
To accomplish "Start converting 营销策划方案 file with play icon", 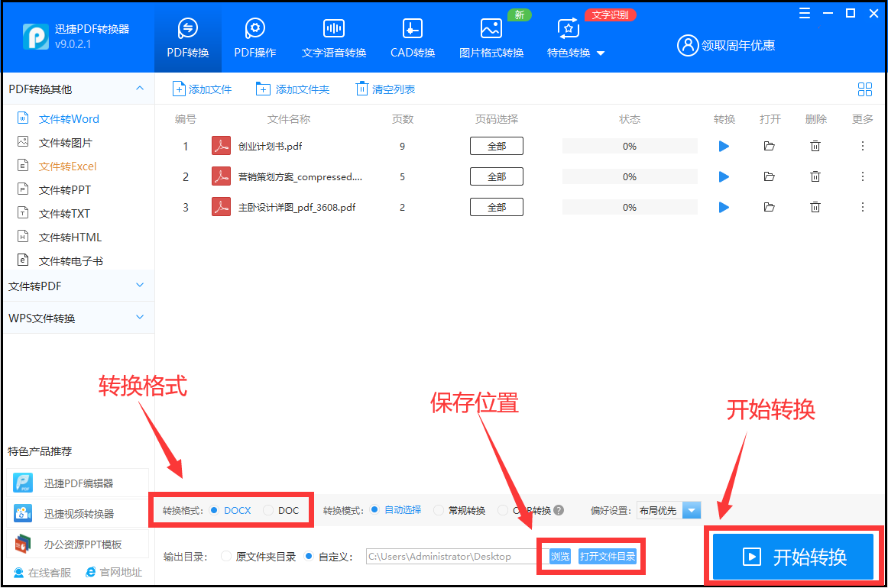I will coord(724,176).
